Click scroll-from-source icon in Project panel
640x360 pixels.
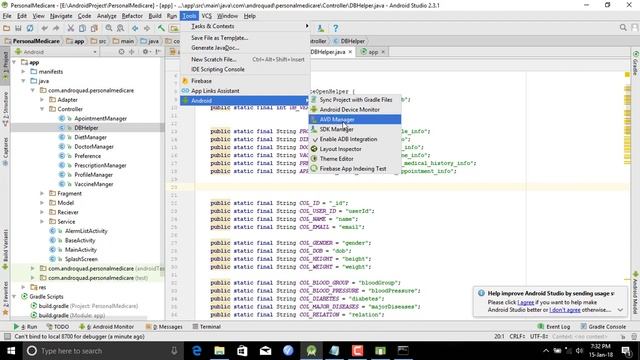point(121,52)
